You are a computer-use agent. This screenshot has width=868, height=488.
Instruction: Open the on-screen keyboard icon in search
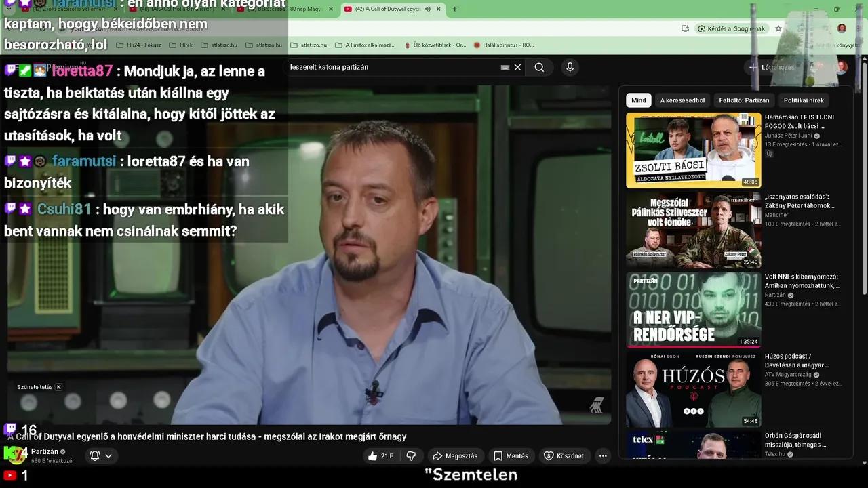tap(505, 67)
